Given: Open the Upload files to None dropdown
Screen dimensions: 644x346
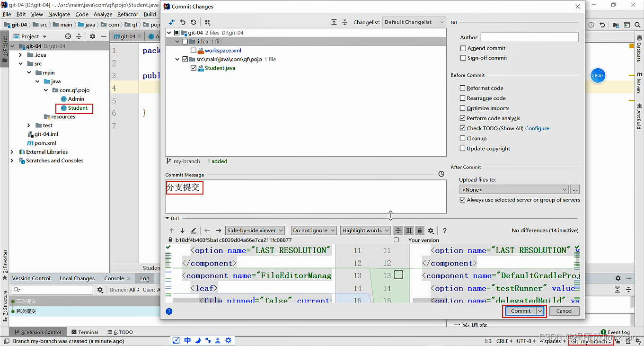Looking at the screenshot, I should coord(514,189).
